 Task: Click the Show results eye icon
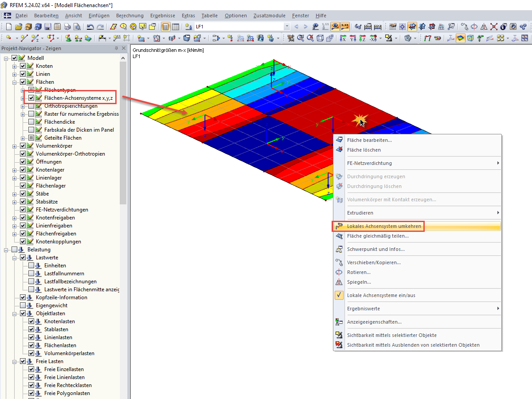point(335,27)
